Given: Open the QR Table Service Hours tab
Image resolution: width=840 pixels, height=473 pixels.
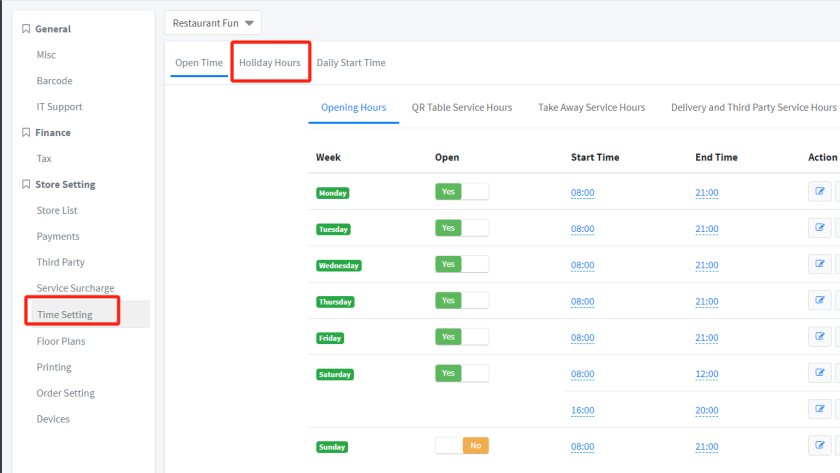Looking at the screenshot, I should tap(461, 108).
